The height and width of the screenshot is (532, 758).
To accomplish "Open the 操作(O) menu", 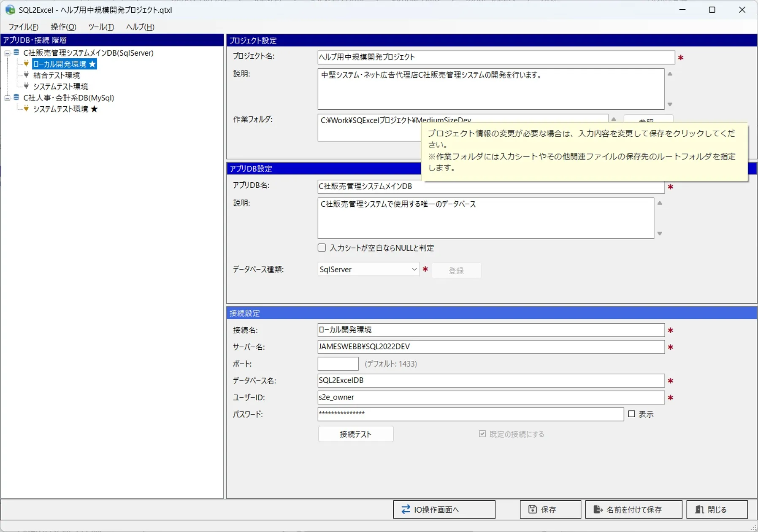I will [63, 27].
